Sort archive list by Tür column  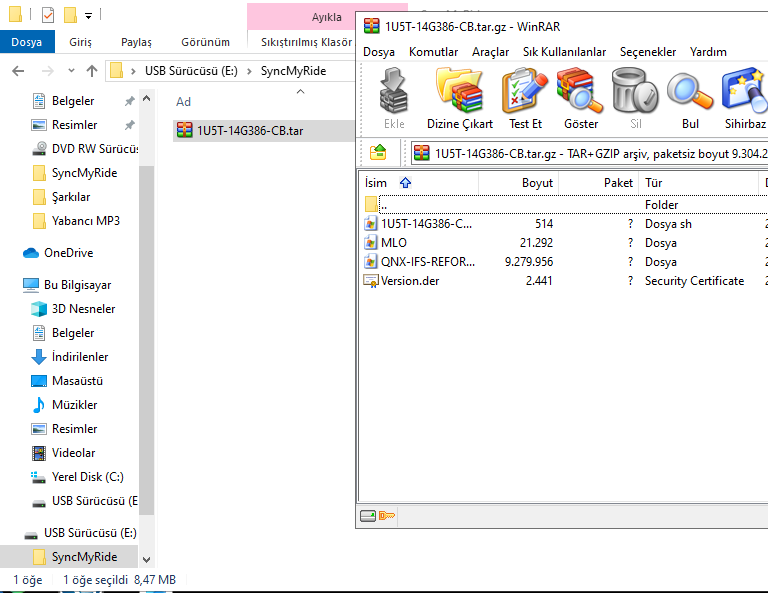(x=699, y=183)
